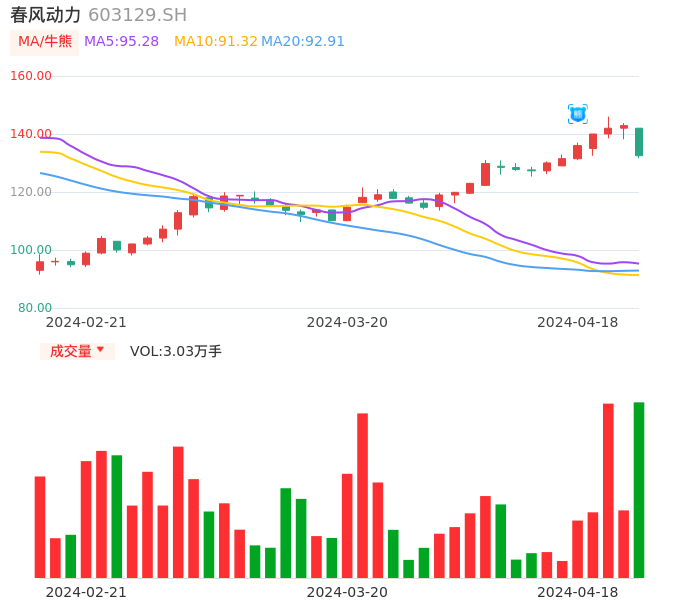The image size is (686, 606).
Task: Click the 2024-02-21 date under volume chart
Action: tap(86, 592)
